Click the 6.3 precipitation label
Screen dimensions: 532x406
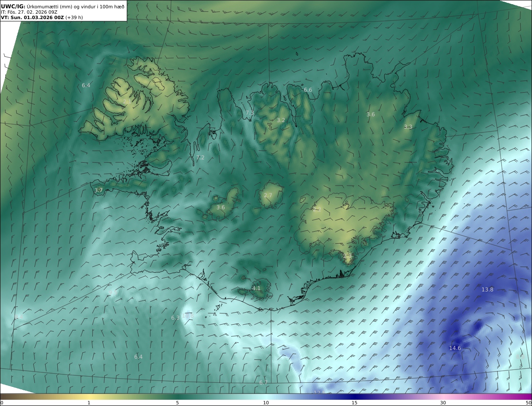click(x=175, y=318)
